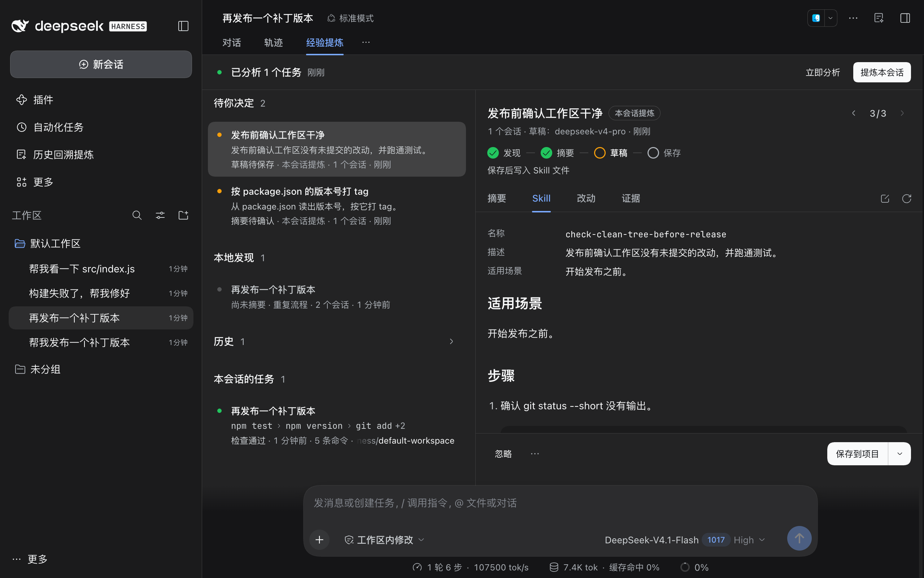Focus the message input field
Screen dimensions: 924x578
click(x=560, y=503)
